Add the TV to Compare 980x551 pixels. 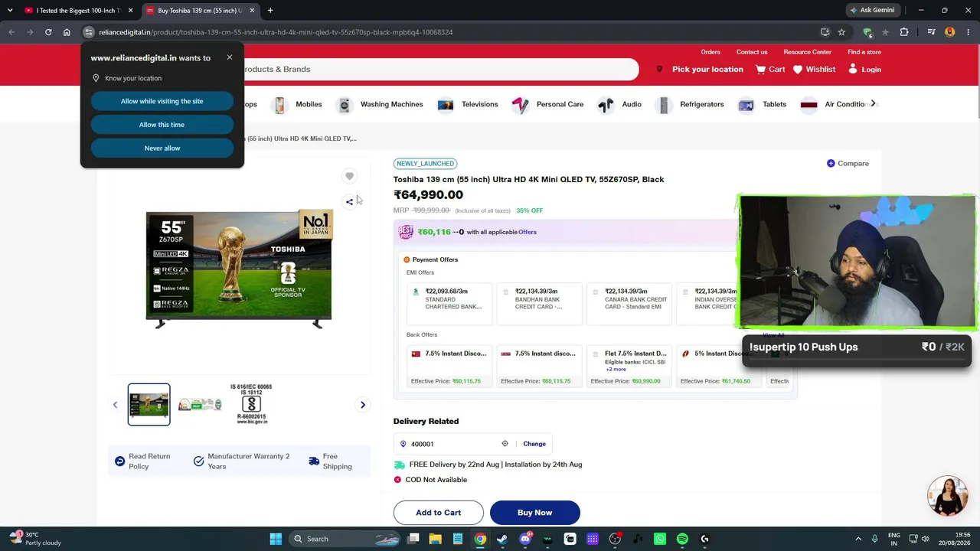click(848, 164)
